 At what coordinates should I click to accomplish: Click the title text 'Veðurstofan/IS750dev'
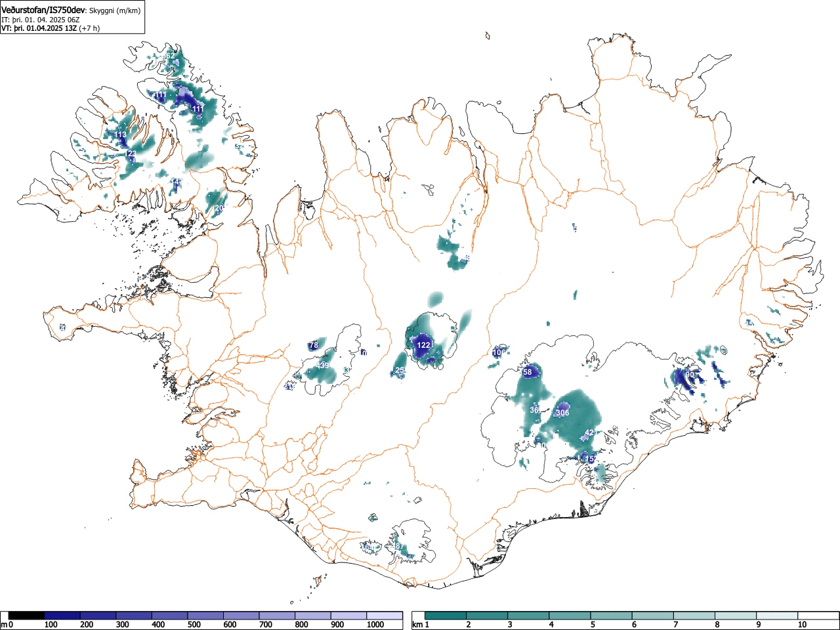click(44, 10)
